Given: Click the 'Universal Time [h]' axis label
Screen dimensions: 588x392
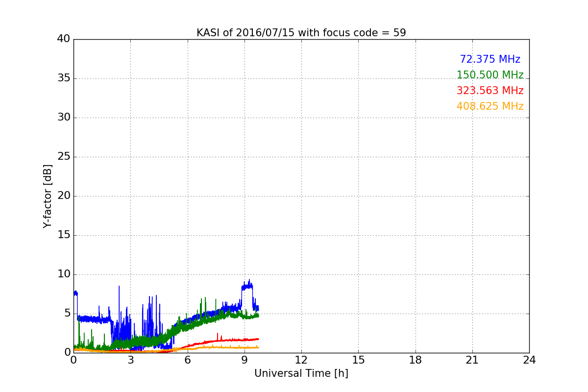Looking at the screenshot, I should tap(301, 373).
